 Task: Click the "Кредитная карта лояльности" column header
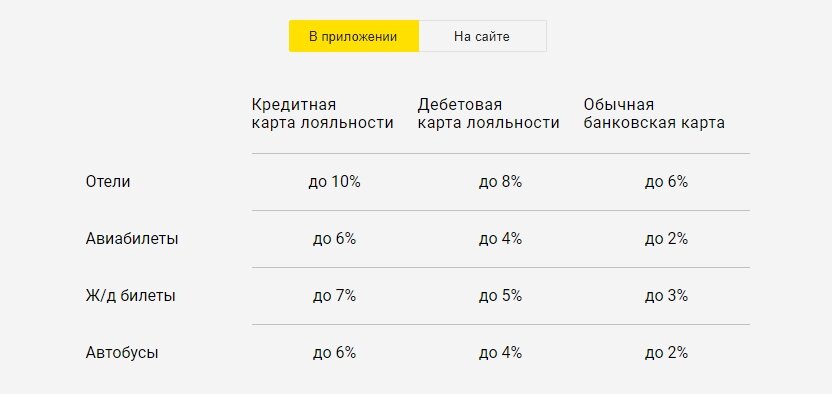(323, 113)
